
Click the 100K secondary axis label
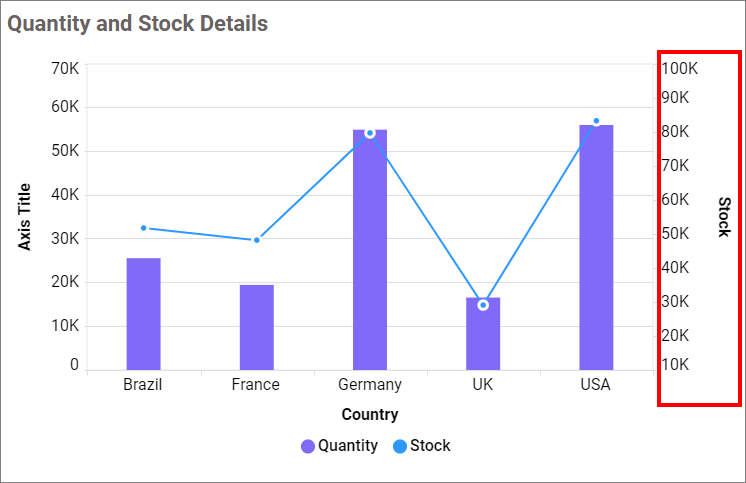[680, 69]
